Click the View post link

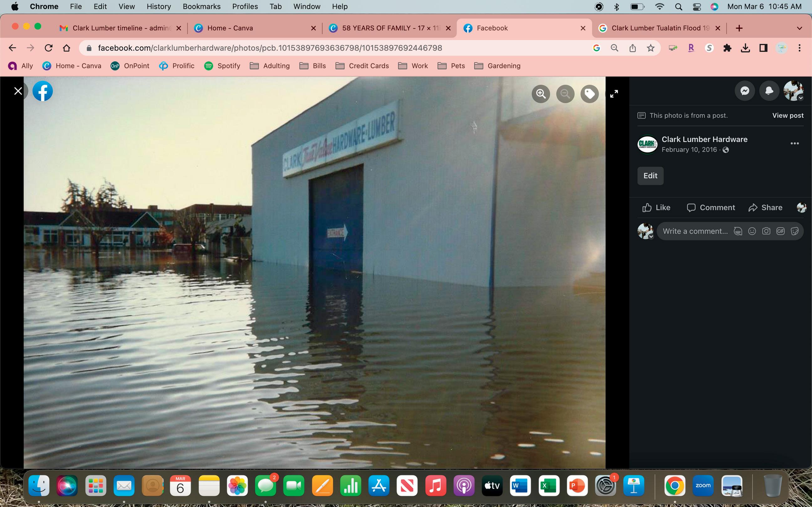click(x=788, y=115)
